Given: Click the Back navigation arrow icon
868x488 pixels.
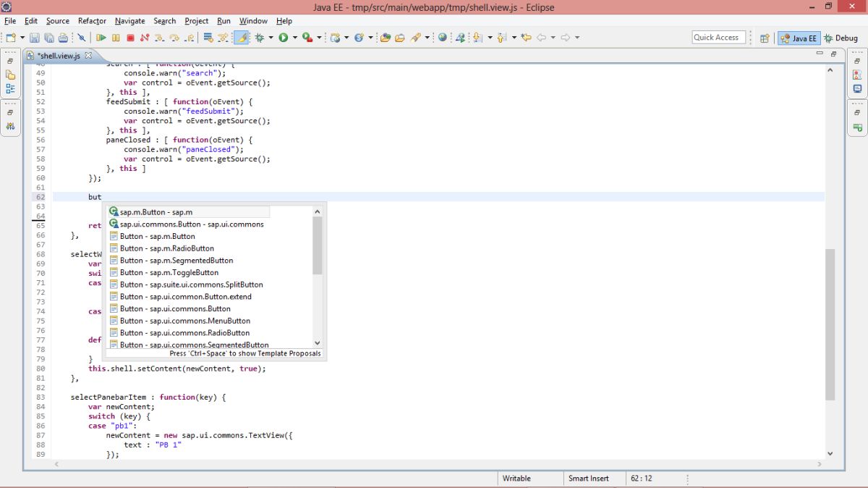Looking at the screenshot, I should click(x=541, y=38).
